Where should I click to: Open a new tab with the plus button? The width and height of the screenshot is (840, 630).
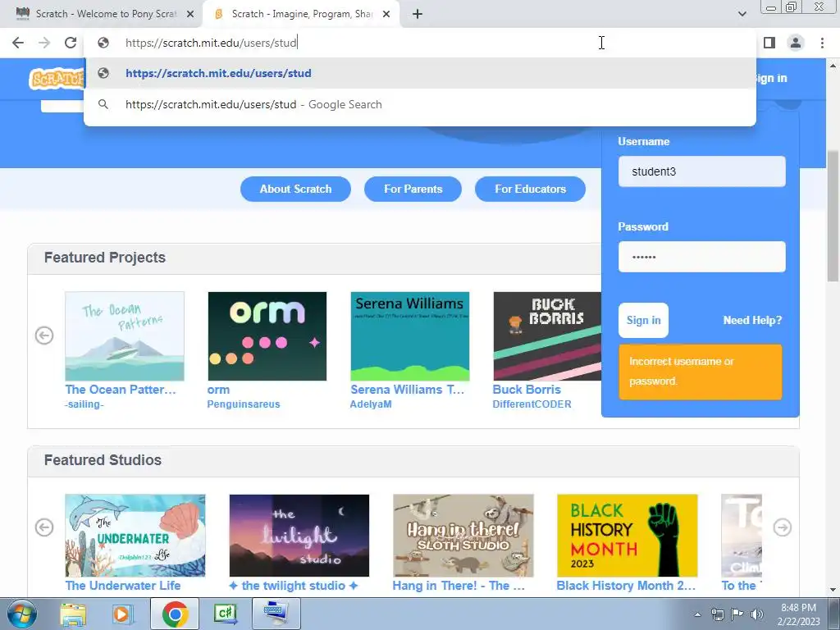pos(418,14)
